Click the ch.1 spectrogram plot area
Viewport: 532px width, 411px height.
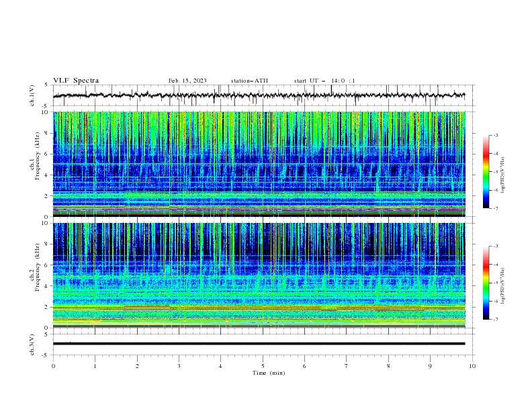coord(259,164)
